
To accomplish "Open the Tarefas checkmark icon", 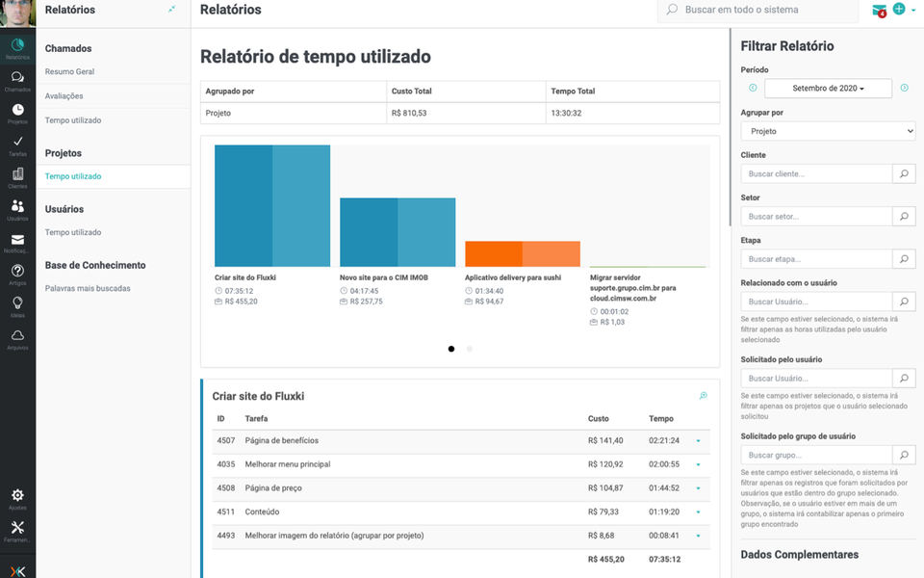I will point(17,145).
